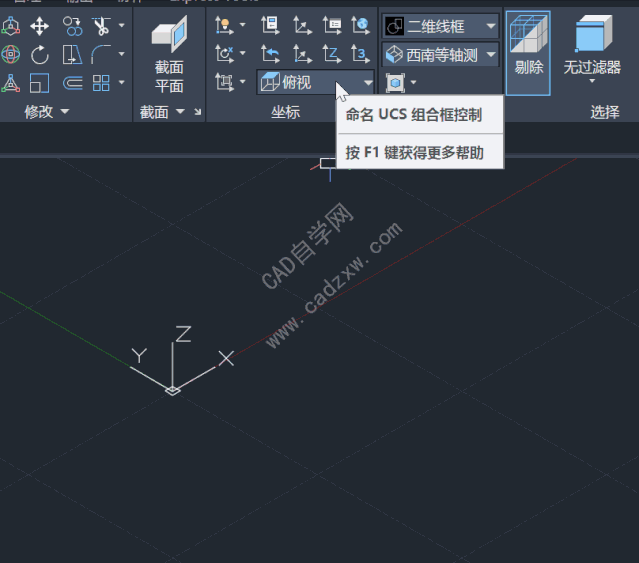Click the viewport cube icon below view dropdown
The width and height of the screenshot is (639, 563).
coord(395,83)
